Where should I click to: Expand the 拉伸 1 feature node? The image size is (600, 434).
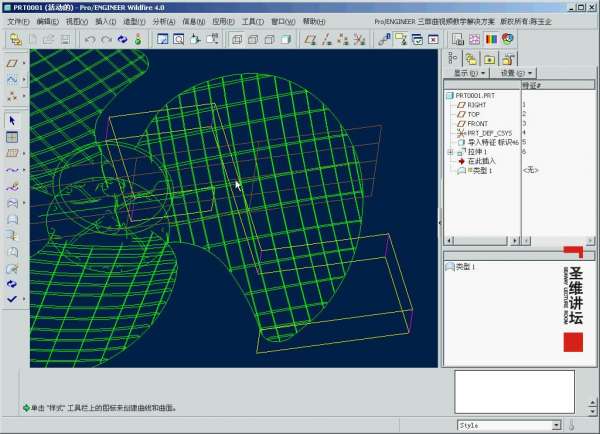point(450,152)
